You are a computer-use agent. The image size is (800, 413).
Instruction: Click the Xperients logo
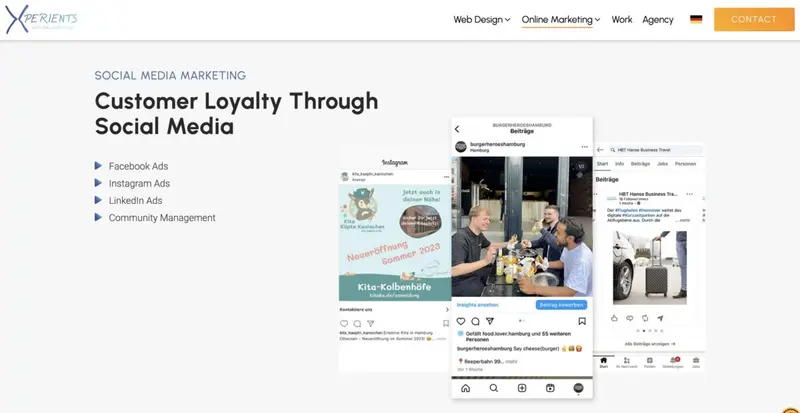41,19
